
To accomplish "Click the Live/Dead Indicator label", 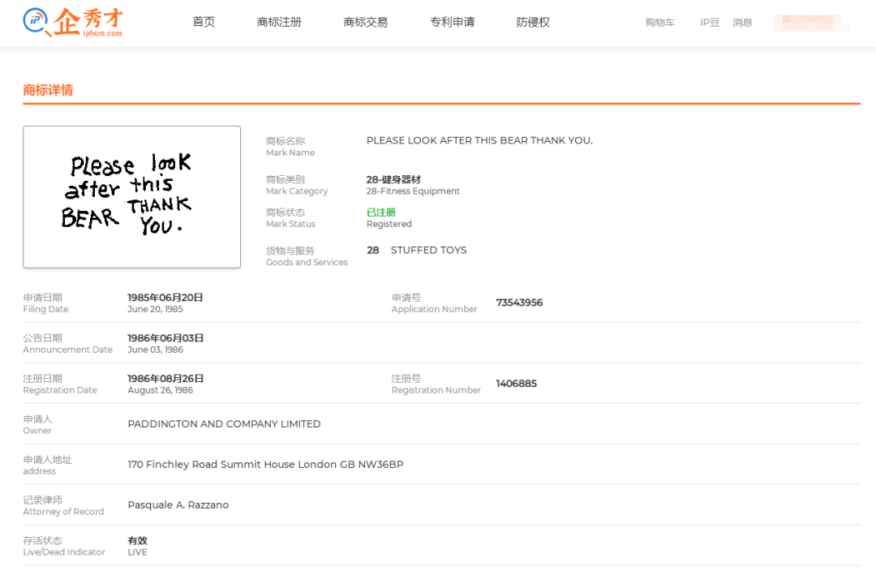I will pyautogui.click(x=64, y=552).
